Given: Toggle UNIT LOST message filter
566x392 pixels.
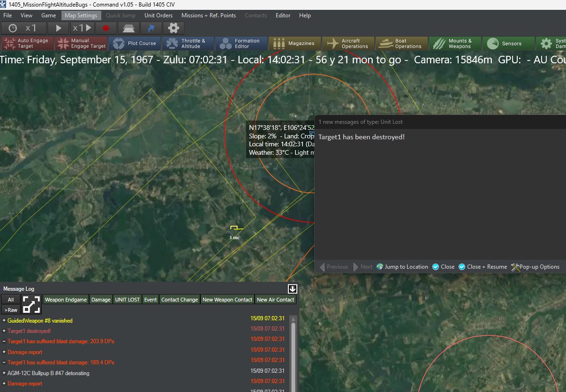Looking at the screenshot, I should tap(128, 300).
